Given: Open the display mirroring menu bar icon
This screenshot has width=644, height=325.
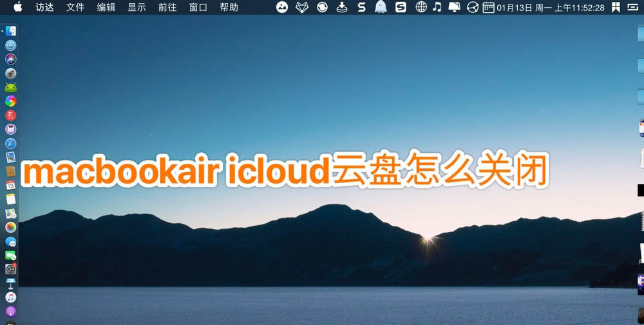Looking at the screenshot, I should point(454,7).
